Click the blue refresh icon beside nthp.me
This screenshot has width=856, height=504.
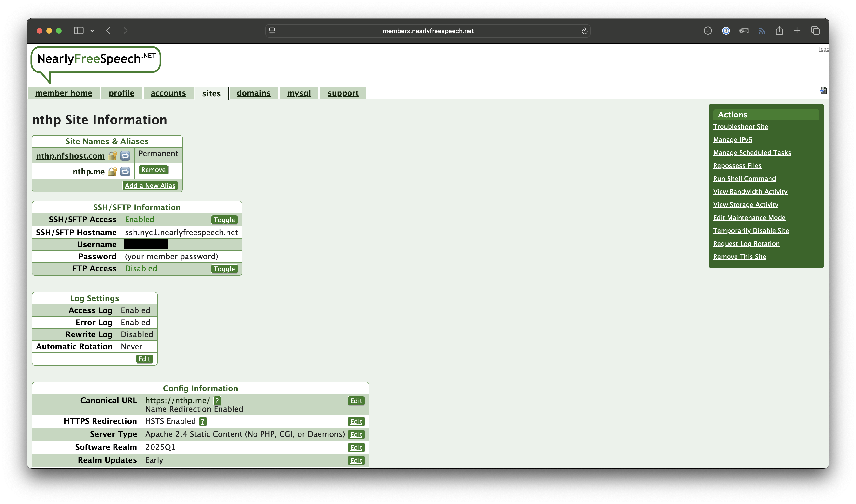125,172
